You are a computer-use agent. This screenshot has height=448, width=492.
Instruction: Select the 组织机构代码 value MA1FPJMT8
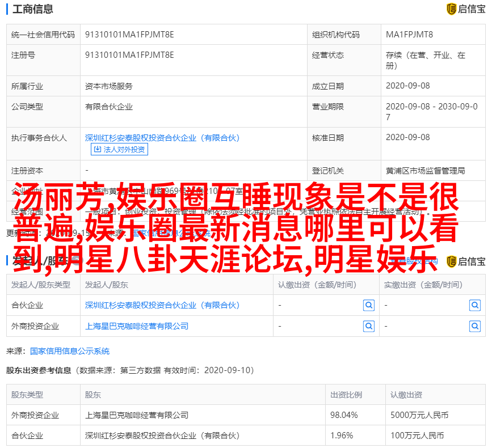pos(409,35)
